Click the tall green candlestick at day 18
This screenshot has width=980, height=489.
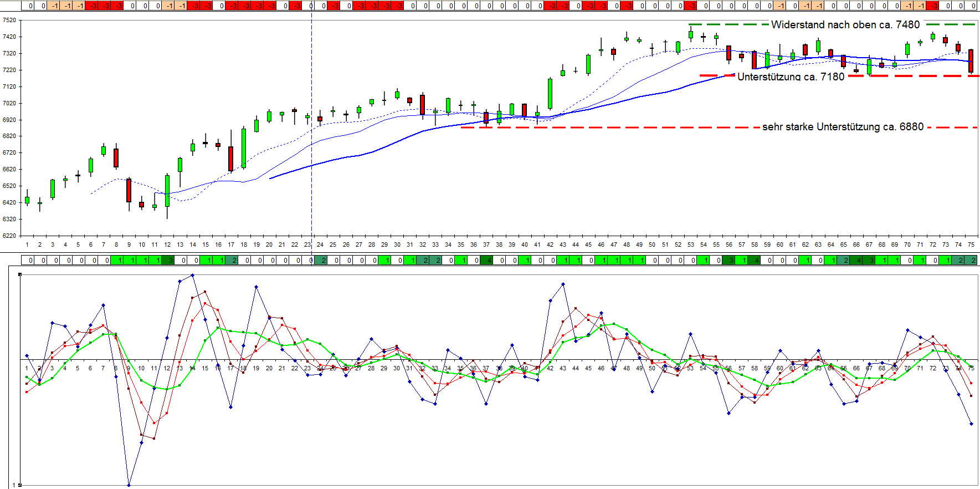pos(244,148)
